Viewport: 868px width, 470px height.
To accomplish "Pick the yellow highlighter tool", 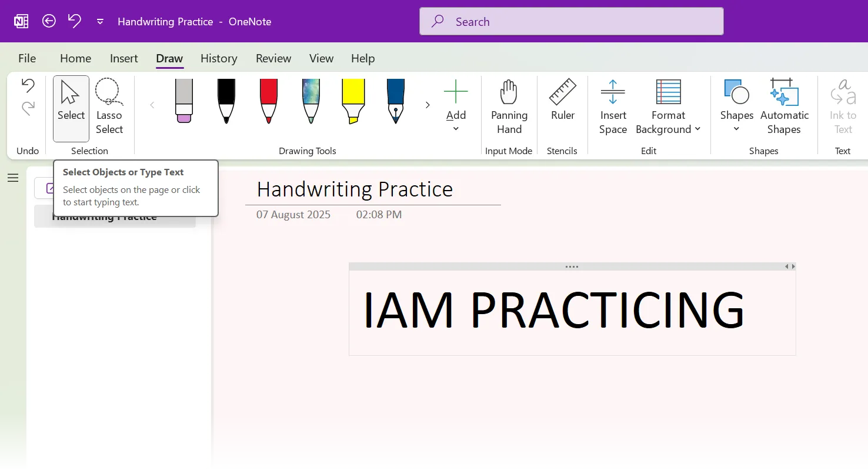I will point(353,100).
